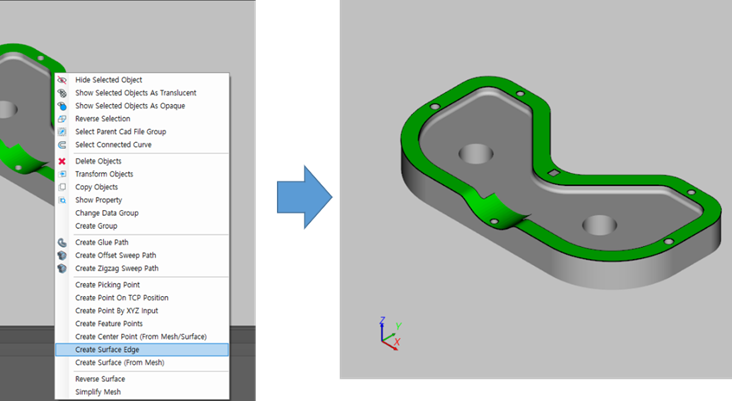Click the Hide Selected Object eye icon
732x401 pixels.
[x=62, y=79]
